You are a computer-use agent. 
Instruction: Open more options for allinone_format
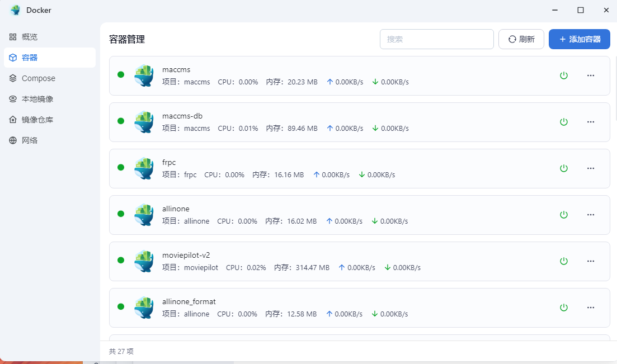(591, 308)
